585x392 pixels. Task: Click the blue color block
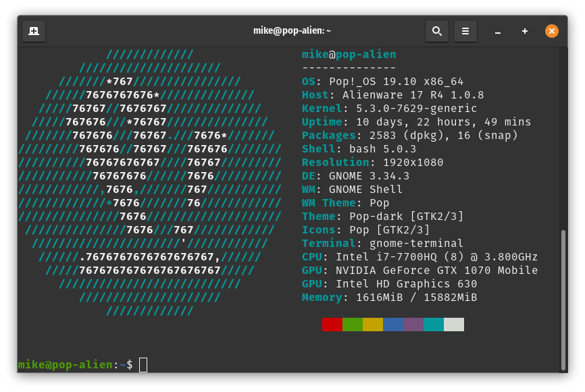coord(393,325)
